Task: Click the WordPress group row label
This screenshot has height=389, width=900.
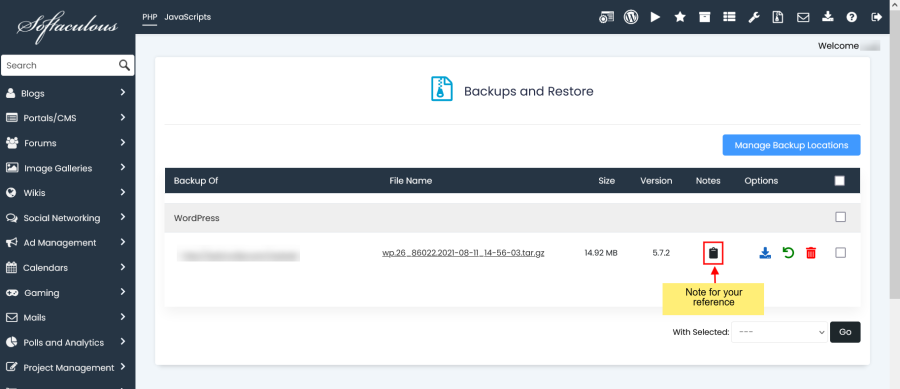Action: click(196, 218)
